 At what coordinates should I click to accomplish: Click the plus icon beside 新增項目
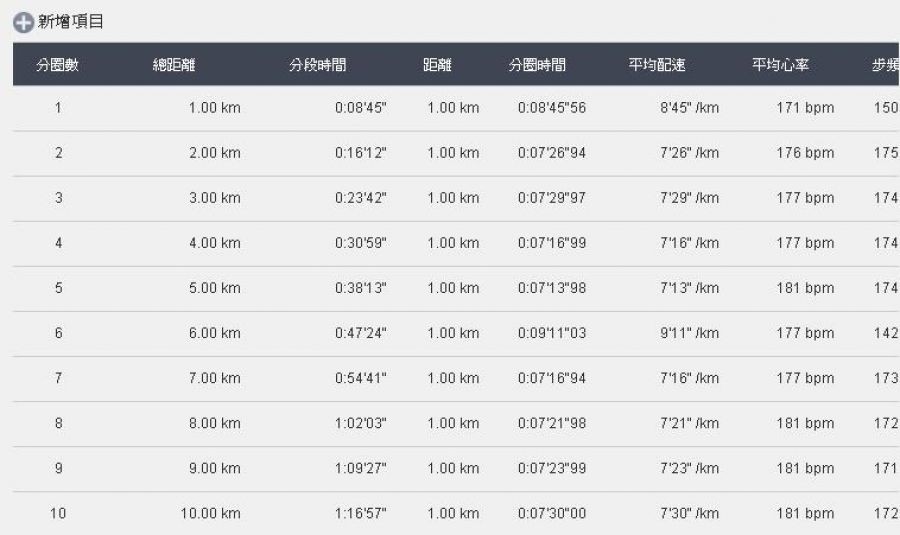pyautogui.click(x=22, y=22)
